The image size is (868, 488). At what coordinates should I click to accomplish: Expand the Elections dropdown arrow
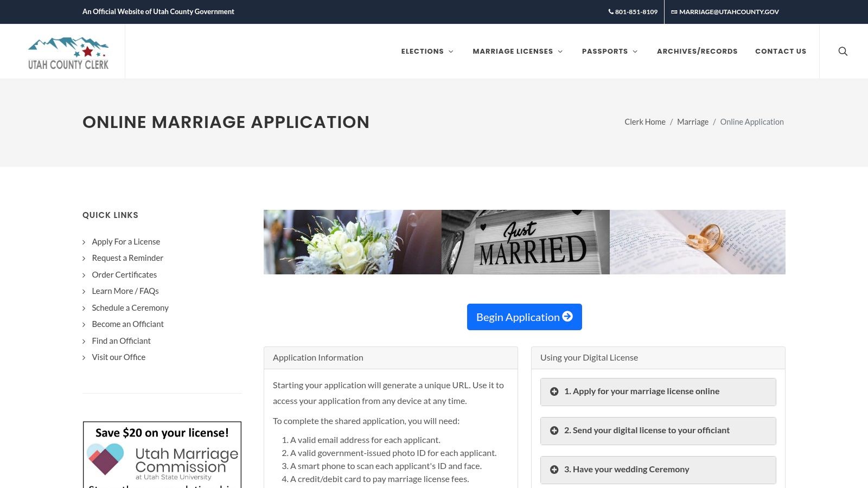click(451, 52)
